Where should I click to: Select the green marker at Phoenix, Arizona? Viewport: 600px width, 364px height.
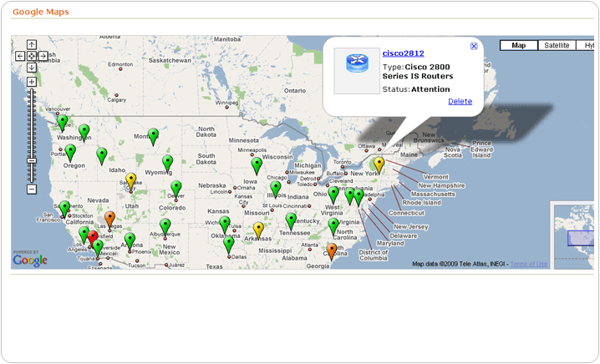pos(130,241)
